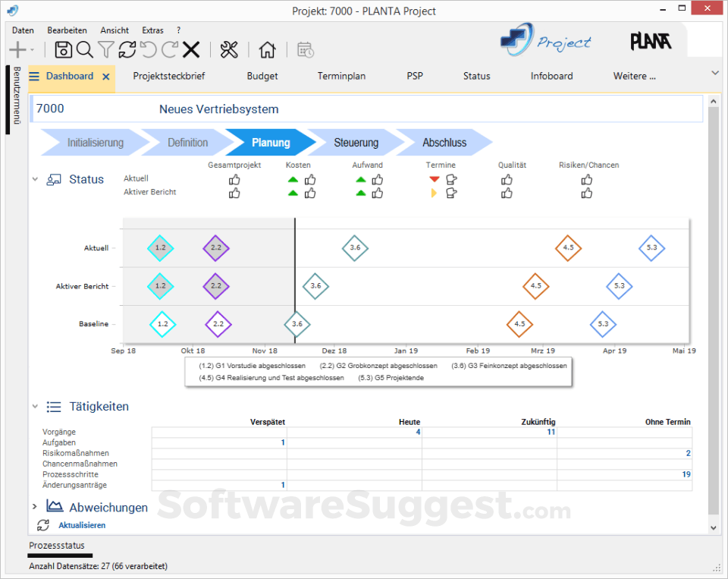
Task: Click the Kosten Aktuell green trend arrow
Action: coord(293,179)
